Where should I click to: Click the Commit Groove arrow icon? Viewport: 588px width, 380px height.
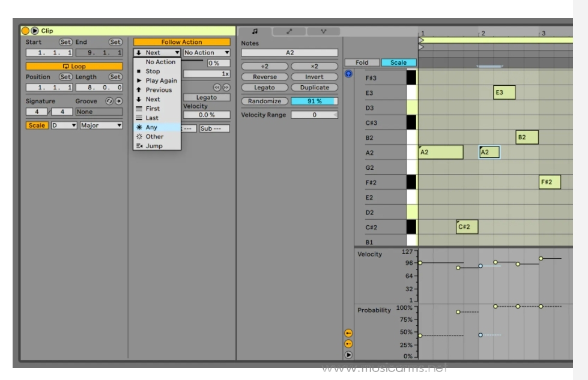(x=118, y=101)
